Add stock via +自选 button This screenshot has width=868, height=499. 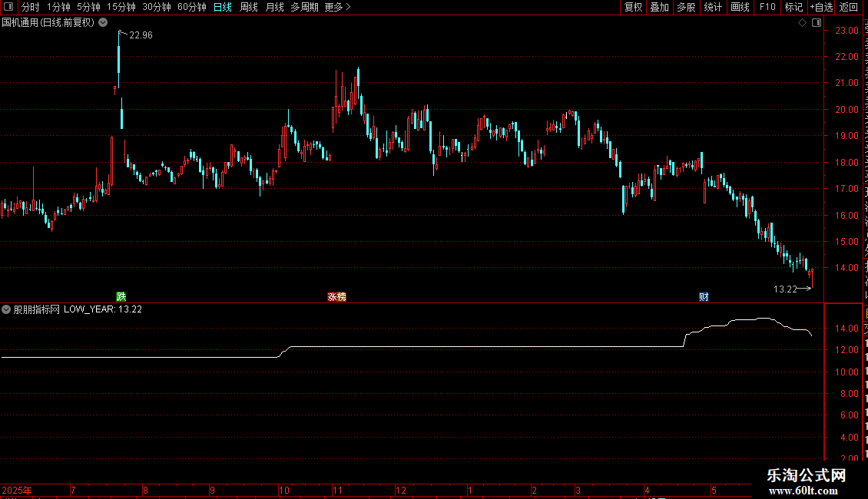pos(821,7)
